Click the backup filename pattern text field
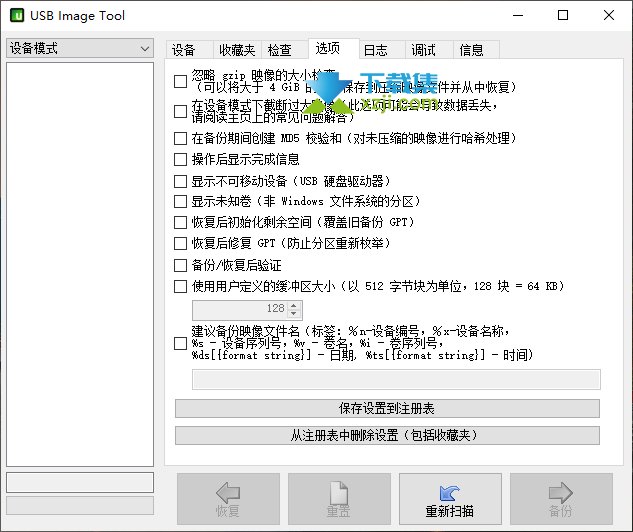Screen dimensions: 633x532 coord(396,379)
